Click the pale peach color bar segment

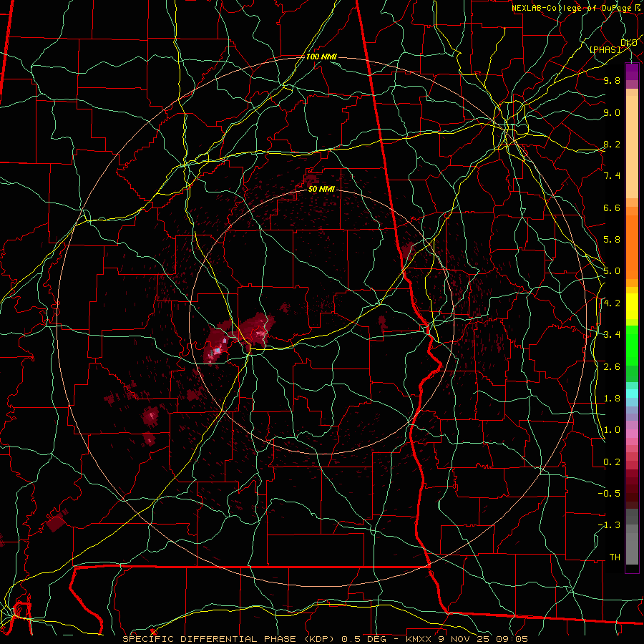pos(632,147)
